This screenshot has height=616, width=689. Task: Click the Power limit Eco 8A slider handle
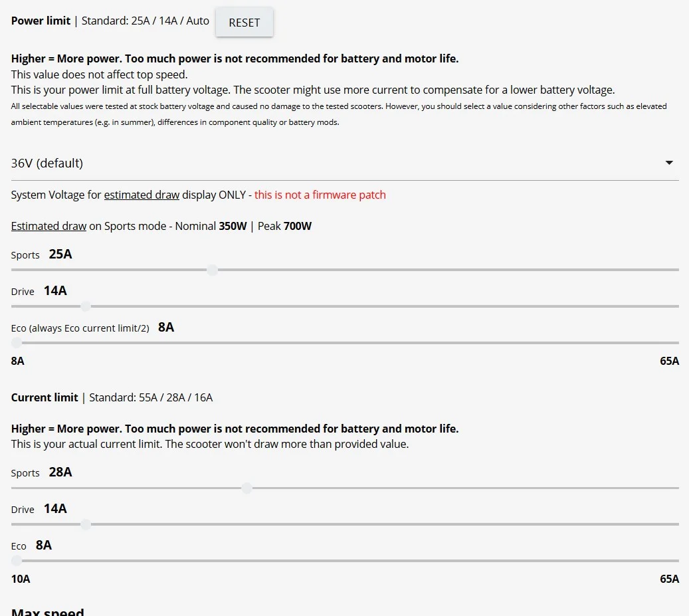(17, 343)
